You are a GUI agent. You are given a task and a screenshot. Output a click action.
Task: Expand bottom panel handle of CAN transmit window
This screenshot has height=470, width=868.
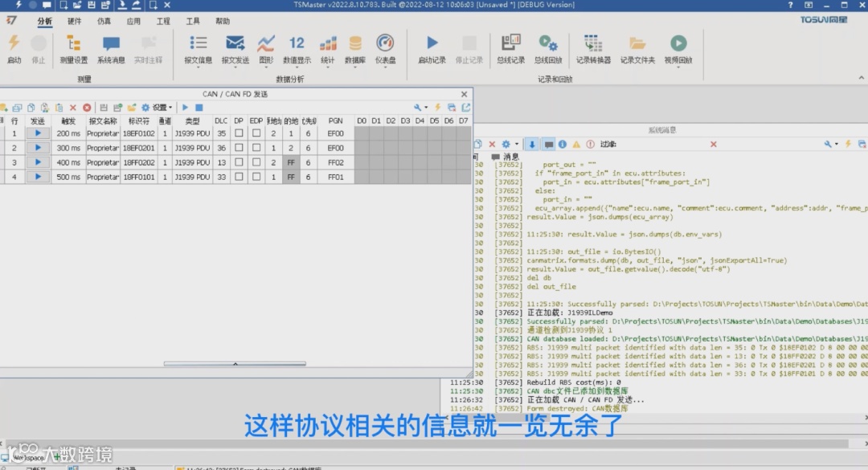(x=235, y=364)
